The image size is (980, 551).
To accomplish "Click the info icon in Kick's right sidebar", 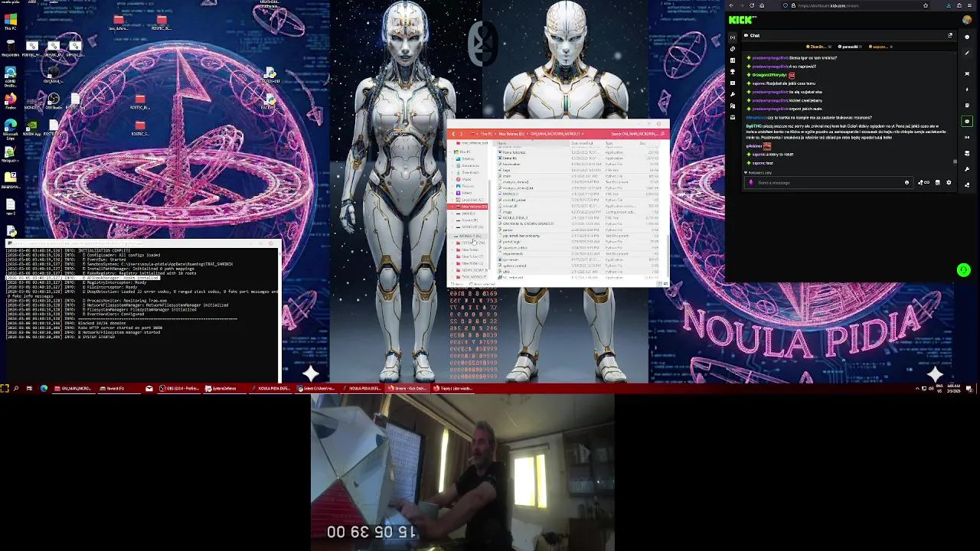I will click(x=967, y=37).
